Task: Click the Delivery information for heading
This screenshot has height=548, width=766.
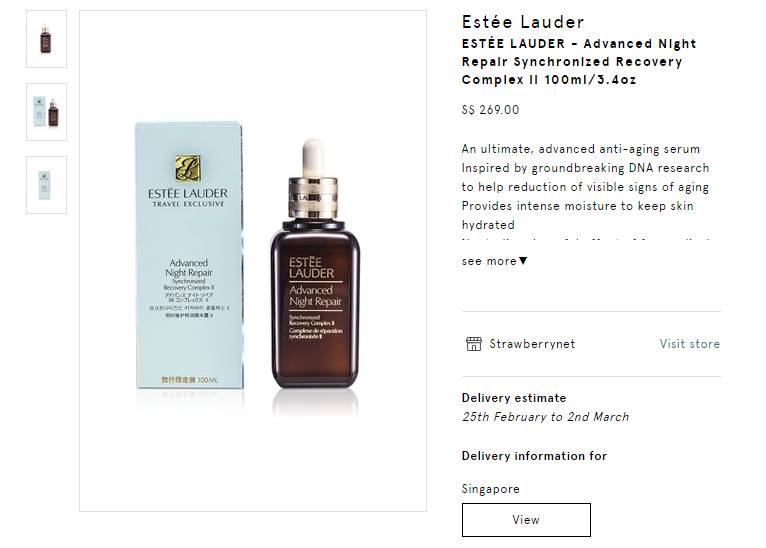Action: tap(534, 456)
